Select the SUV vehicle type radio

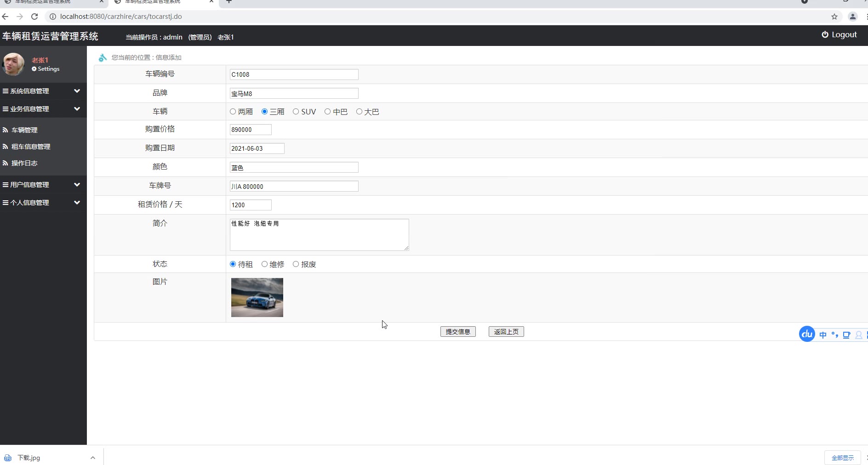[296, 112]
